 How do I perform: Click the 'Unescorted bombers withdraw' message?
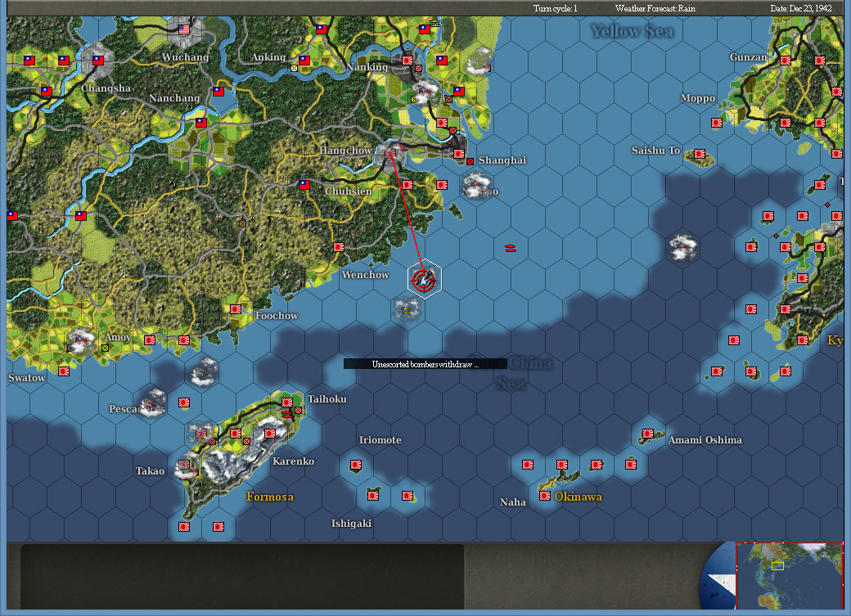(x=425, y=364)
